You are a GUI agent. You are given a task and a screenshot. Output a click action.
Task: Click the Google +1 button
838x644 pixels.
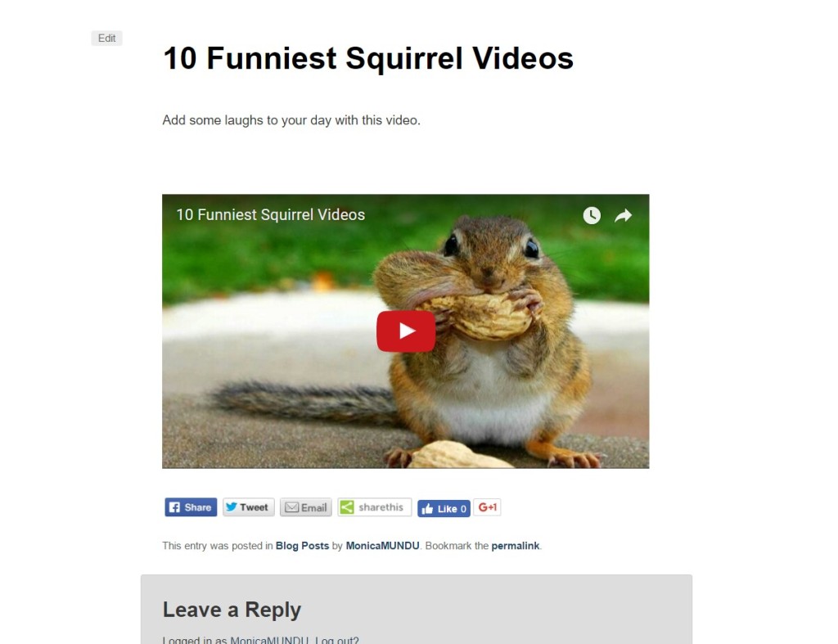[487, 507]
